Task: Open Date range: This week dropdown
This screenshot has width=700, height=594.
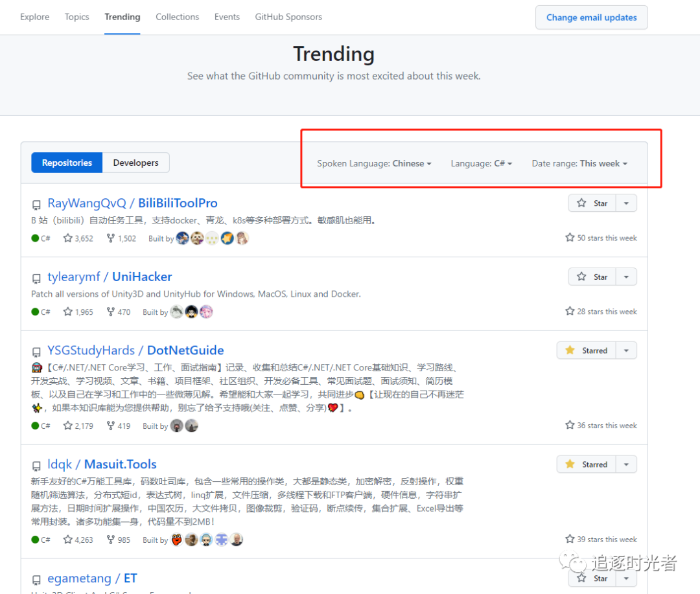Action: [x=579, y=163]
